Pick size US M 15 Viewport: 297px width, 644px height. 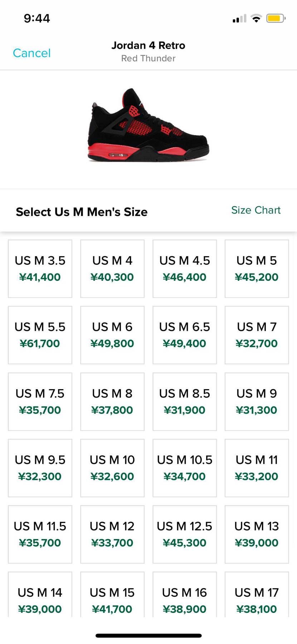tap(112, 595)
